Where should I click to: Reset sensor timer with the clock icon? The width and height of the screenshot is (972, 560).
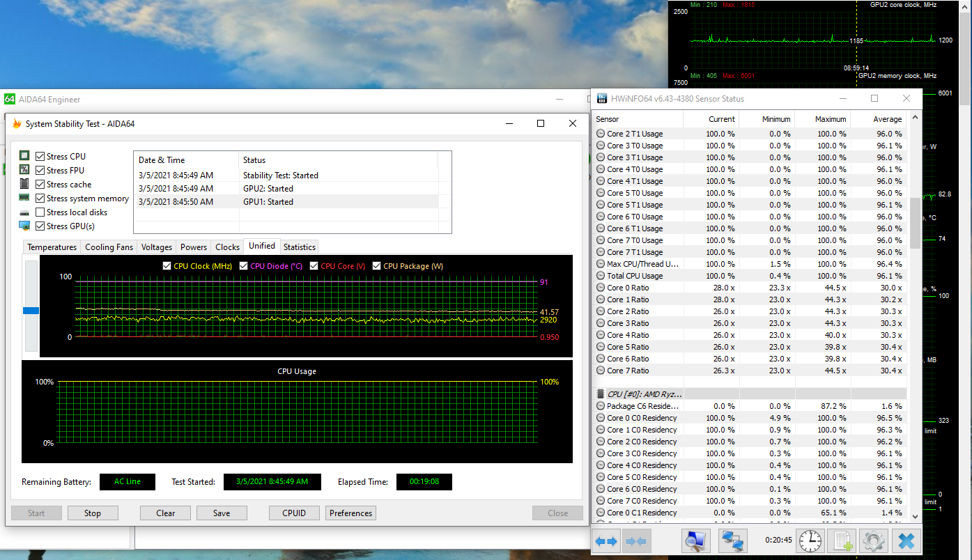pyautogui.click(x=809, y=540)
